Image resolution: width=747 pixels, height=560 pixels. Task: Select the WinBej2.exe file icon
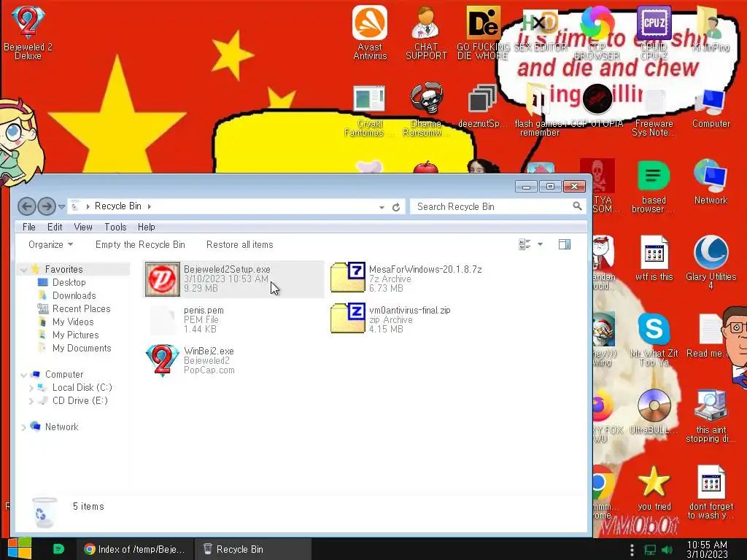tap(162, 360)
